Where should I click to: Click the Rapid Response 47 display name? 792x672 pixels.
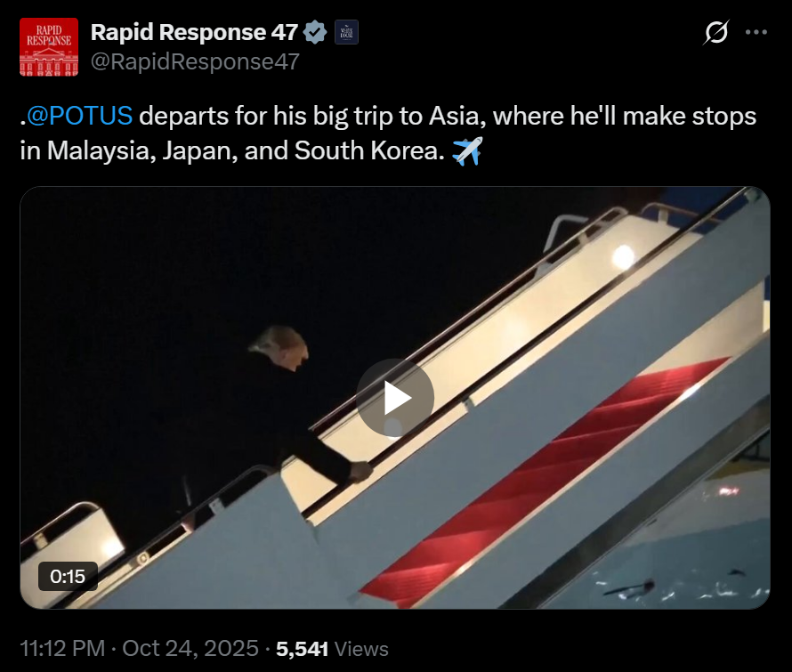(x=194, y=33)
